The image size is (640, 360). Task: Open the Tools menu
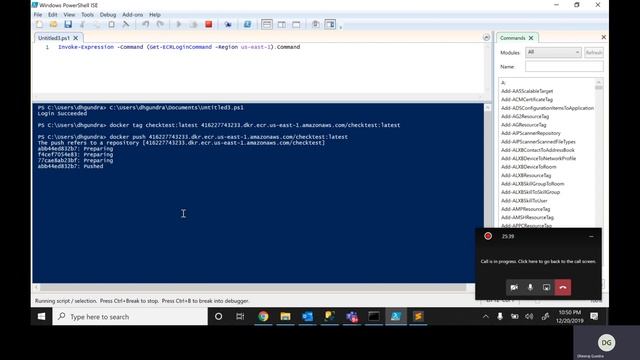pyautogui.click(x=87, y=15)
